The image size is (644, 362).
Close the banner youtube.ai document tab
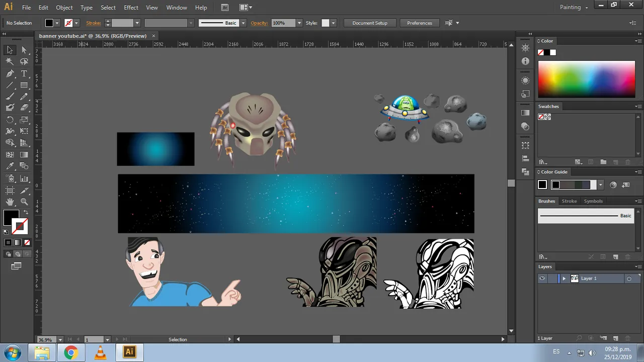153,36
